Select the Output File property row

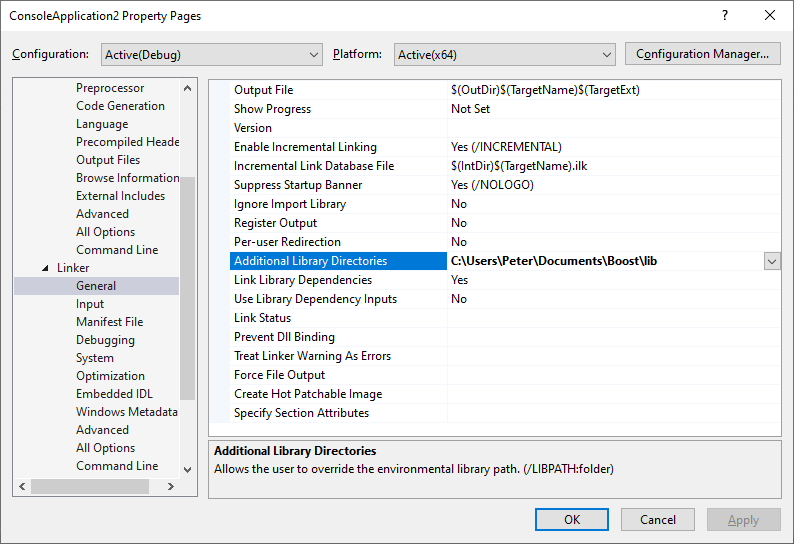tap(263, 90)
